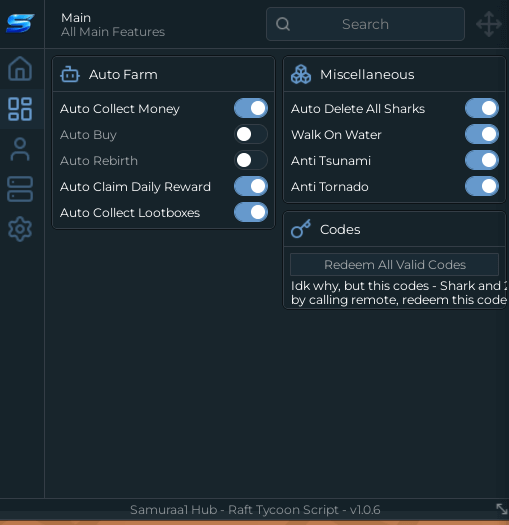Click the Anti Tornado label
Screen dimensions: 509x525
[330, 187]
